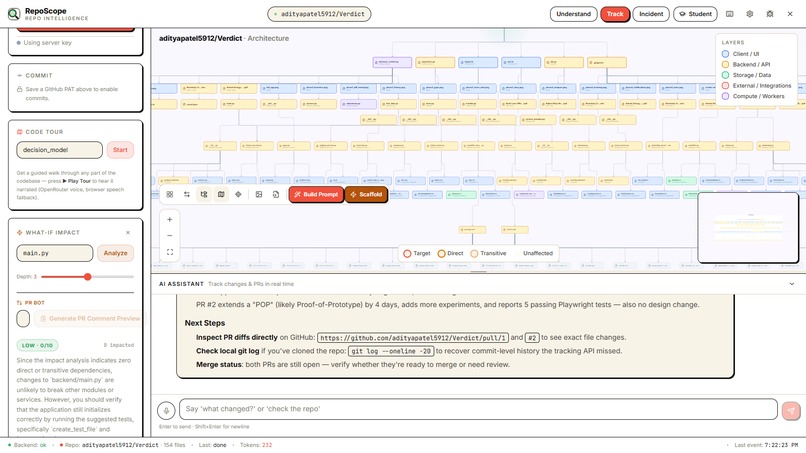Toggle the PR Bot checkbox

(x=23, y=319)
